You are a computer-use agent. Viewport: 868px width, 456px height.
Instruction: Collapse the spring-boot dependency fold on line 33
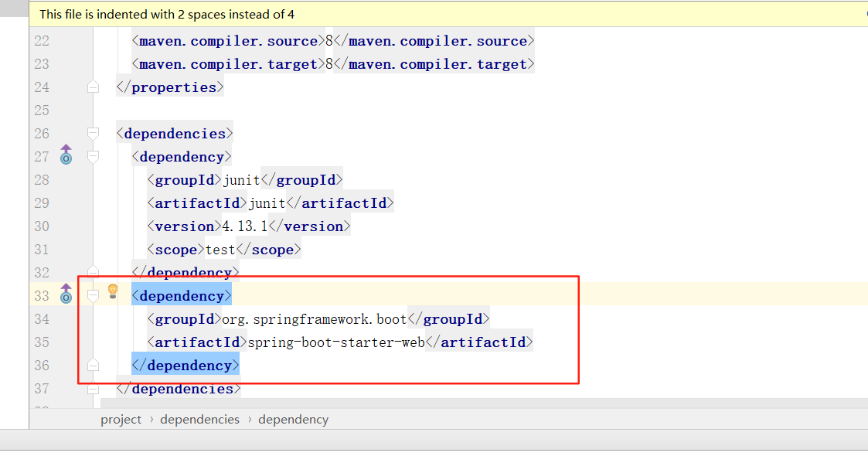(x=93, y=296)
